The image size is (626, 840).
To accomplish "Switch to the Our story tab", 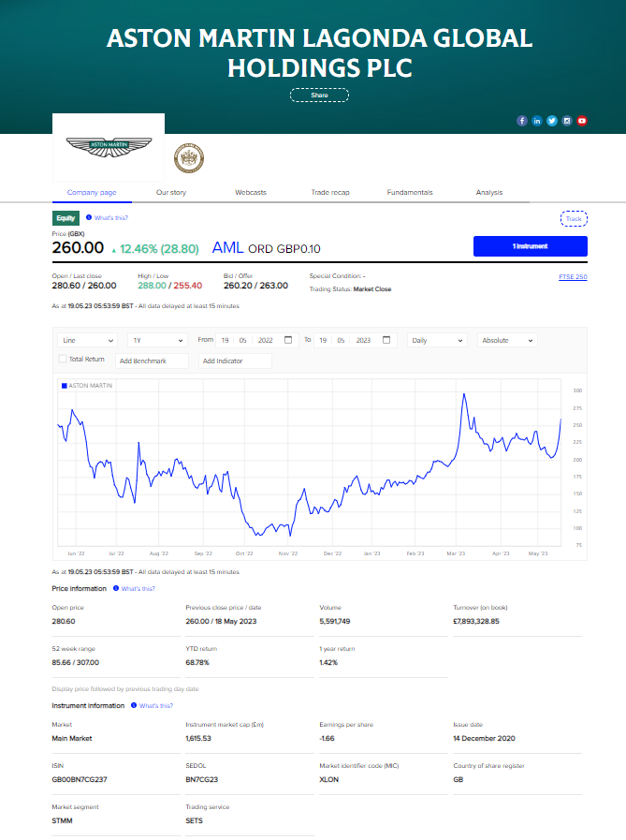I will click(x=171, y=192).
